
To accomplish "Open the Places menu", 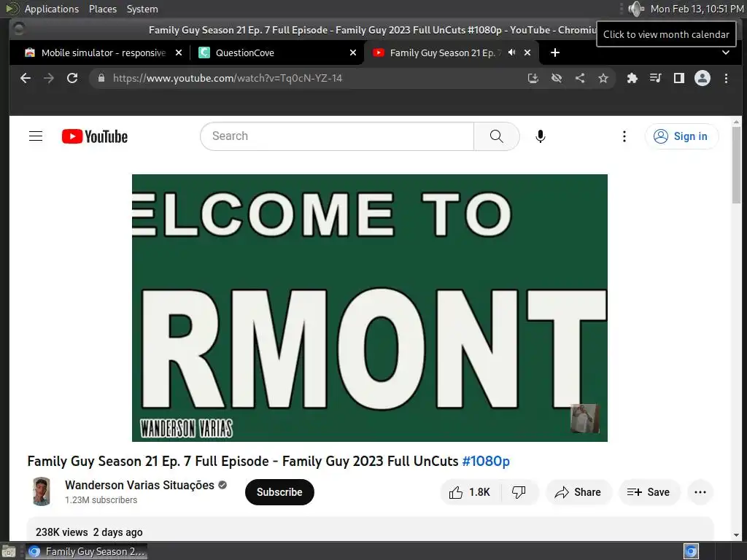I will tap(102, 9).
